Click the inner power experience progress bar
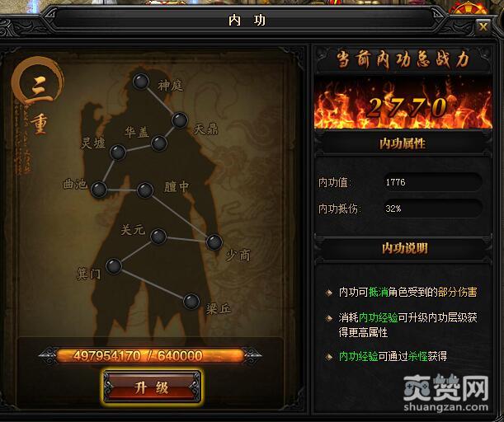The image size is (504, 422). tap(150, 355)
